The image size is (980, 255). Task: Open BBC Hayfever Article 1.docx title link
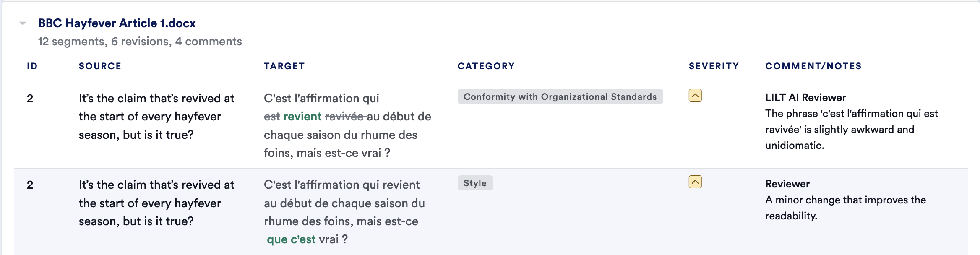[x=117, y=23]
